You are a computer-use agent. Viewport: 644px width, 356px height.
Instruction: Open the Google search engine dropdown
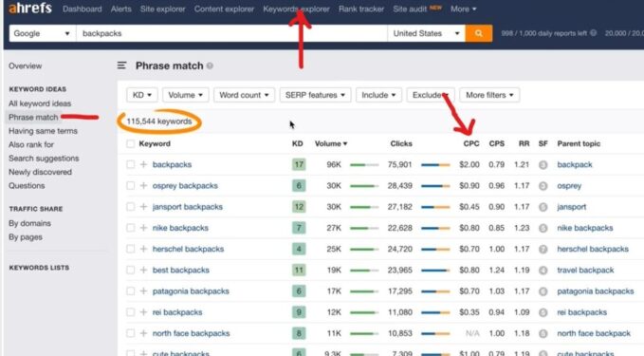43,33
